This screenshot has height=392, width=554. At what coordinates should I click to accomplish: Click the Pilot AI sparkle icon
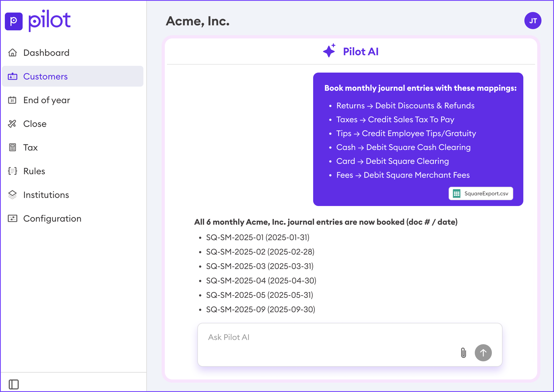pos(329,51)
